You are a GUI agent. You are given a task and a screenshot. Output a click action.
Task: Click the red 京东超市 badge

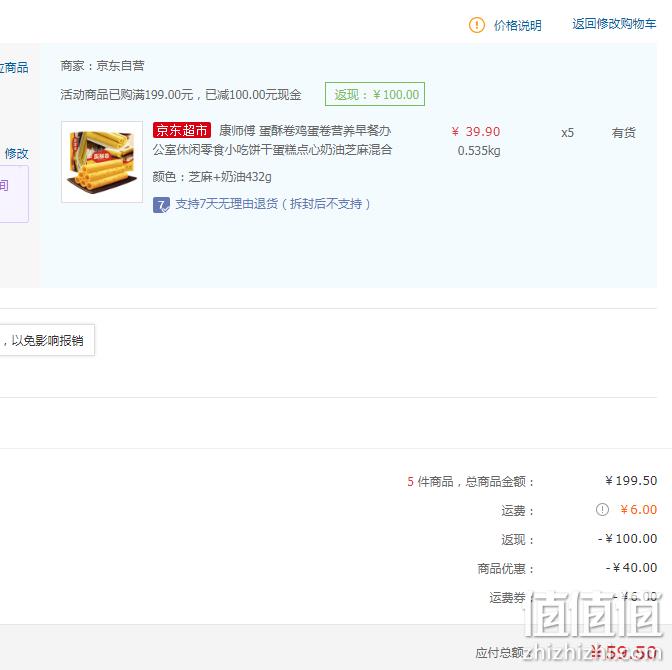182,130
